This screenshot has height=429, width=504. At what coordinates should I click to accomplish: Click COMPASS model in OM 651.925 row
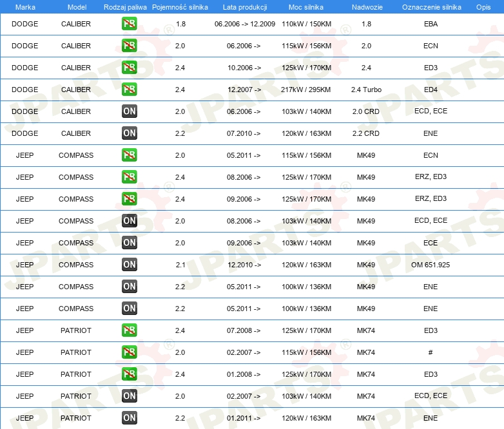[x=76, y=265]
